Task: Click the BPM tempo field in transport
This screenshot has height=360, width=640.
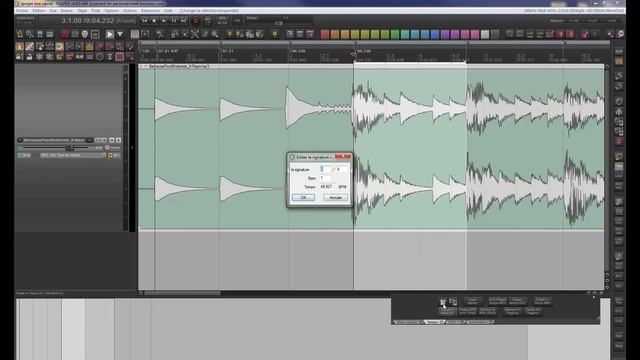Action: click(222, 20)
